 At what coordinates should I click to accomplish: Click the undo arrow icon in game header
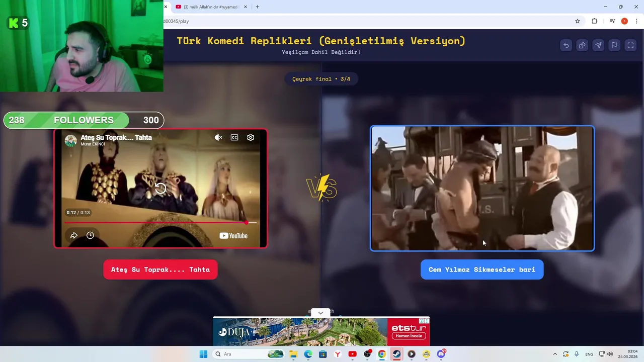coord(566,45)
